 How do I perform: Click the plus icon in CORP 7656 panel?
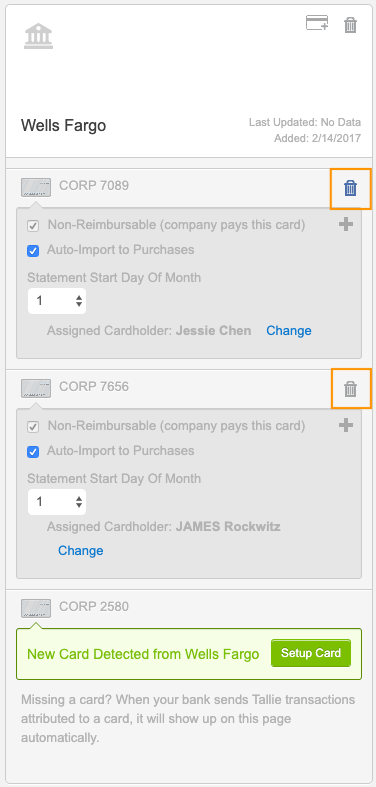pyautogui.click(x=345, y=426)
